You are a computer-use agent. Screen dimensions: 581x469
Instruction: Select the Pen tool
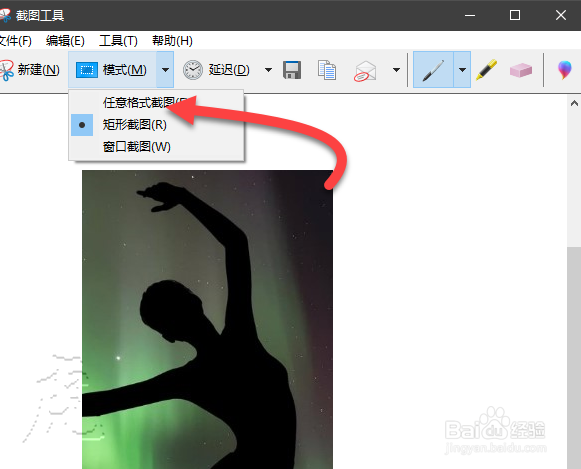[433, 70]
